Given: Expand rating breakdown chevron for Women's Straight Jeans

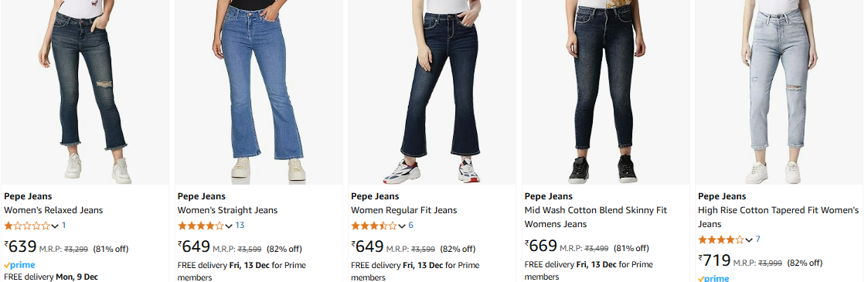Looking at the screenshot, I should click(x=229, y=226).
